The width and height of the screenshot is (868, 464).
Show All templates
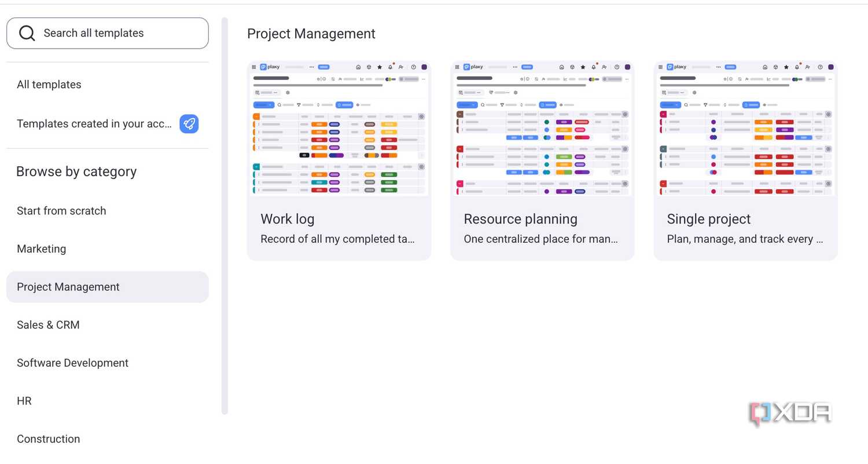coord(49,85)
